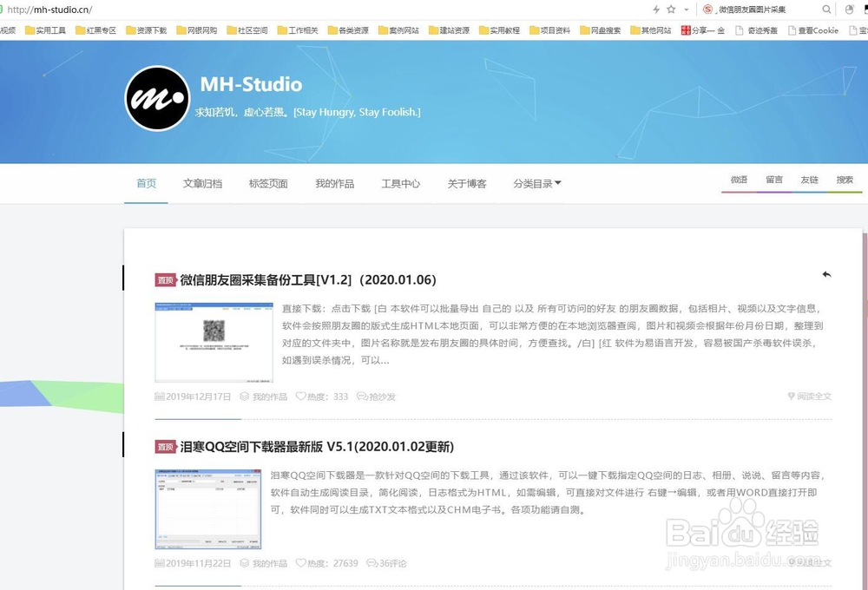Open the 标签页面 menu item
868x590 pixels.
click(268, 183)
